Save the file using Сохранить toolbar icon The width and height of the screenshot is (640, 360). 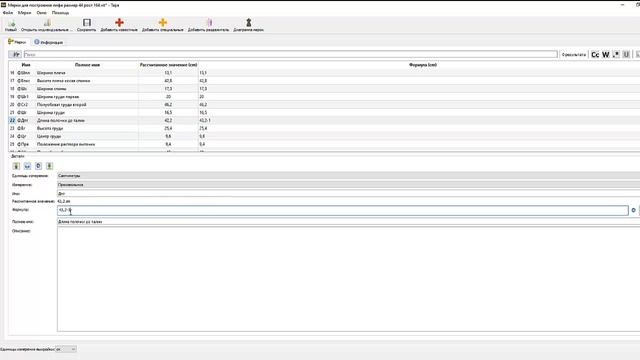coord(87,25)
